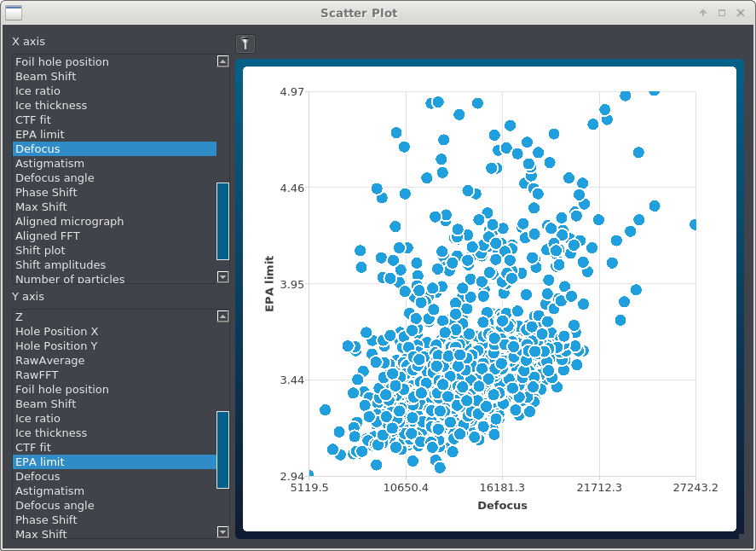Click the X axis list scrollbar thumb
The image size is (756, 551).
(x=222, y=221)
